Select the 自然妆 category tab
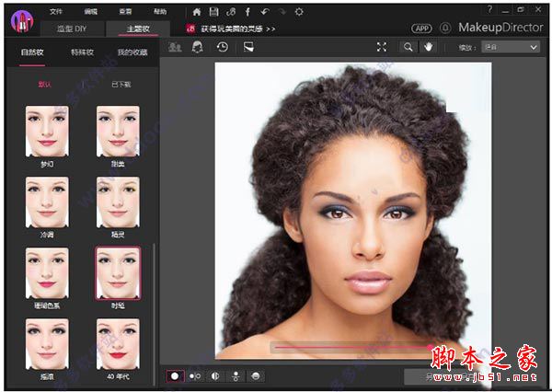 [x=32, y=52]
